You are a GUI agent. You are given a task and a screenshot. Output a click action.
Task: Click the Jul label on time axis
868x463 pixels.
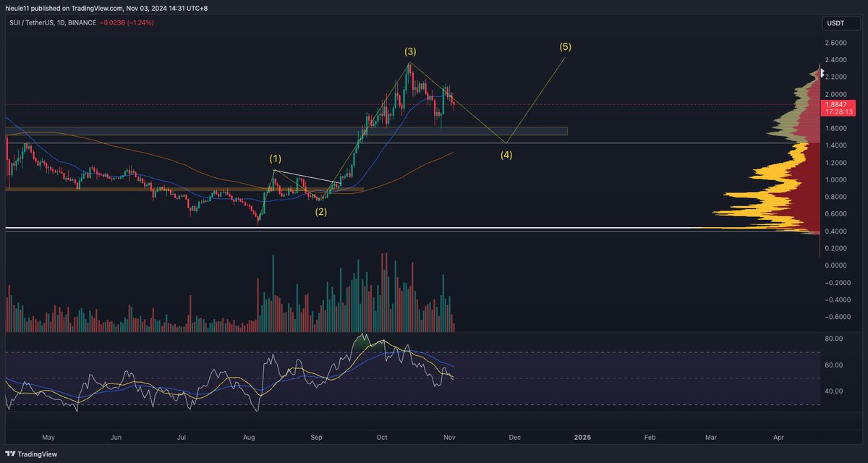pyautogui.click(x=182, y=438)
